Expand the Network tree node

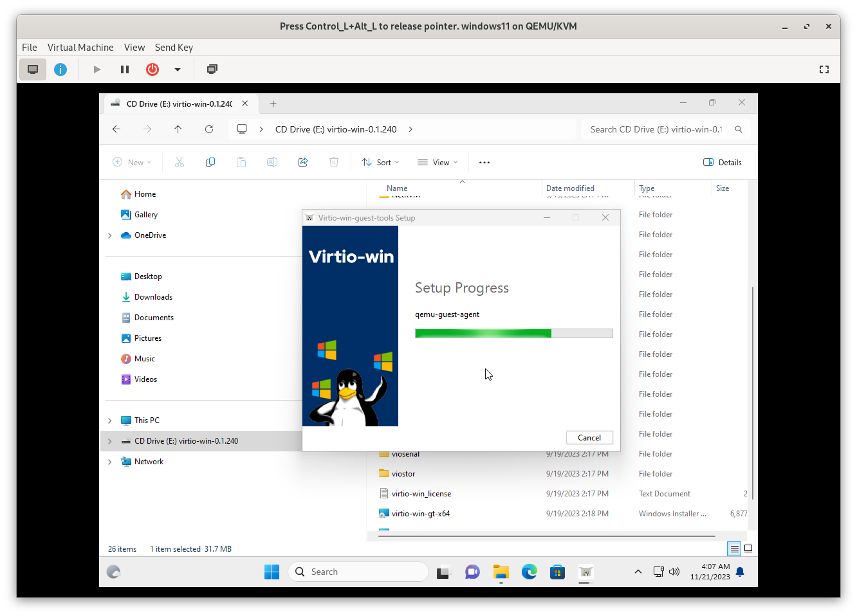click(110, 462)
